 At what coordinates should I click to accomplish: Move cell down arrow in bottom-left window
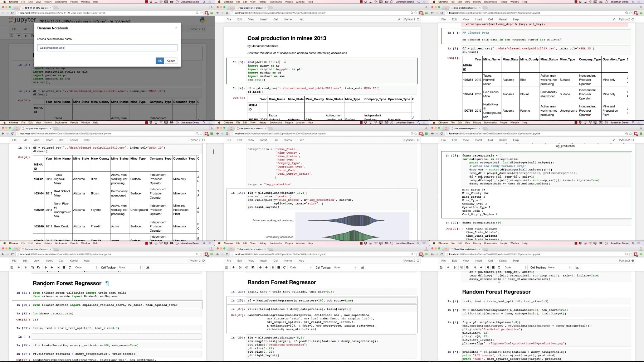pyautogui.click(x=52, y=267)
